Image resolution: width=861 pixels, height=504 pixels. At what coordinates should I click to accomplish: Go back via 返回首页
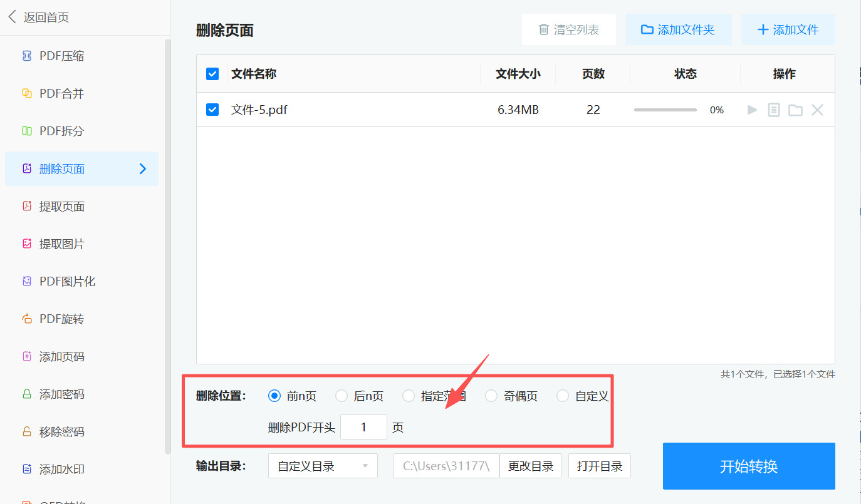[39, 18]
